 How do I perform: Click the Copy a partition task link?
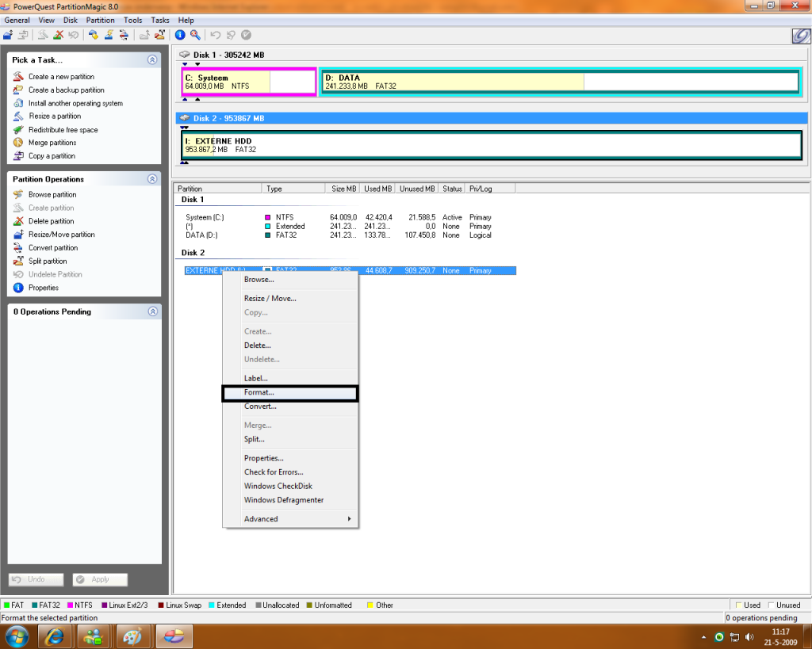(52, 156)
